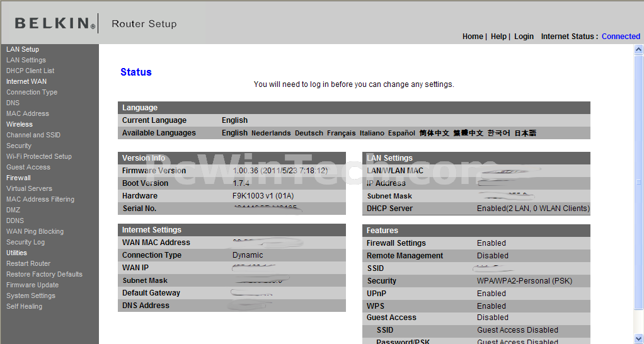Click the Internet WAN sidebar heading
The height and width of the screenshot is (344, 644).
click(x=26, y=81)
